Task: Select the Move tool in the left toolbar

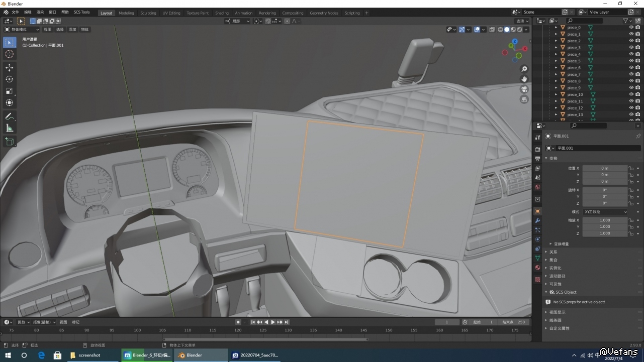Action: tap(9, 67)
